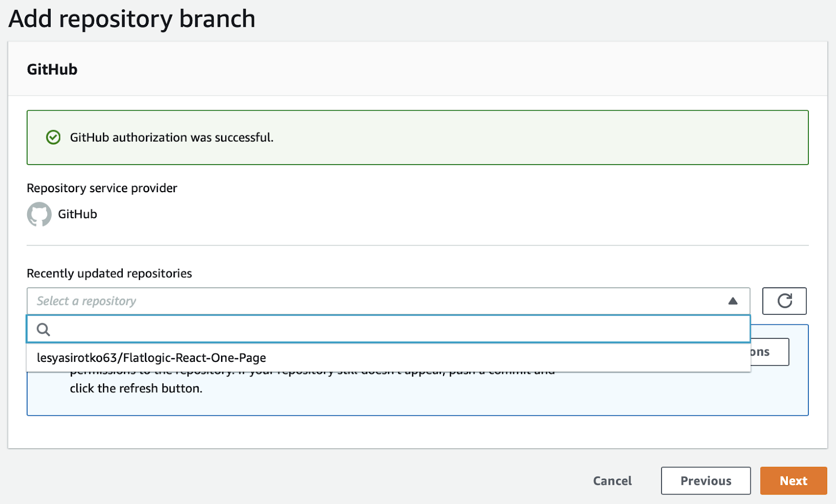The width and height of the screenshot is (836, 504).
Task: Choose lesyasirotko63/Flatlogic-React-One-Page repository option
Action: click(388, 358)
